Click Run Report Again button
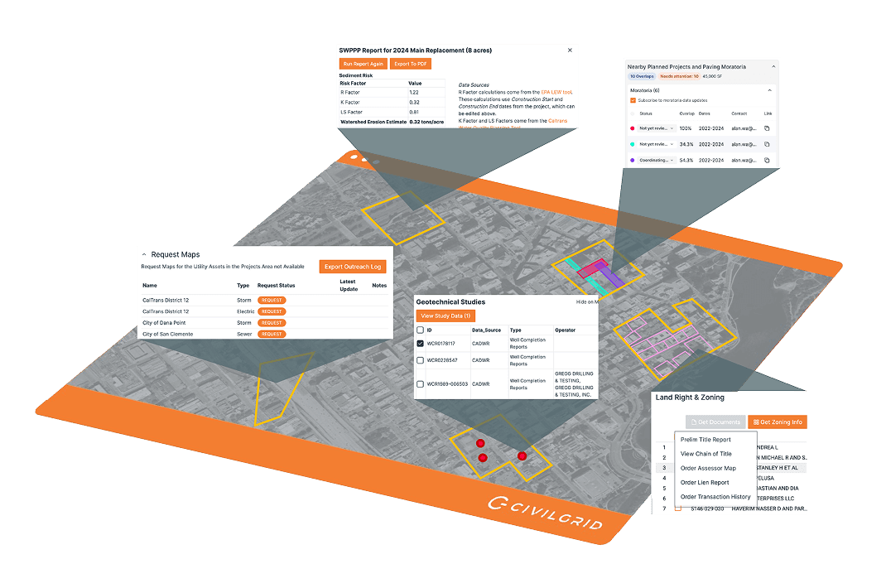This screenshot has width=886, height=588. pyautogui.click(x=364, y=64)
